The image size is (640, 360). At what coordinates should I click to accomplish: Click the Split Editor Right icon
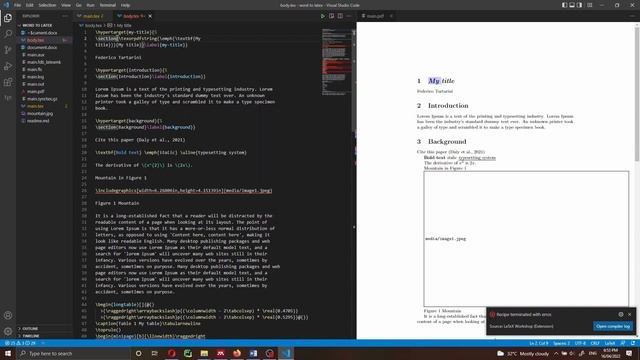click(340, 16)
